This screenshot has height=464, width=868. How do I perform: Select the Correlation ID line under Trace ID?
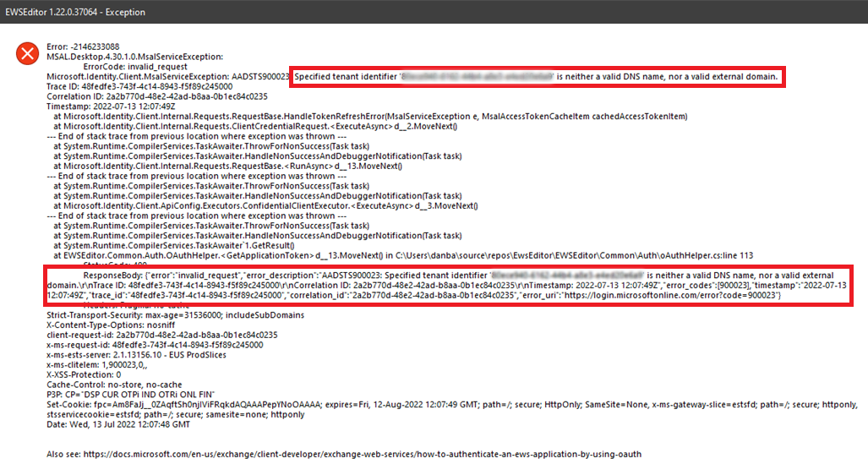pos(150,96)
